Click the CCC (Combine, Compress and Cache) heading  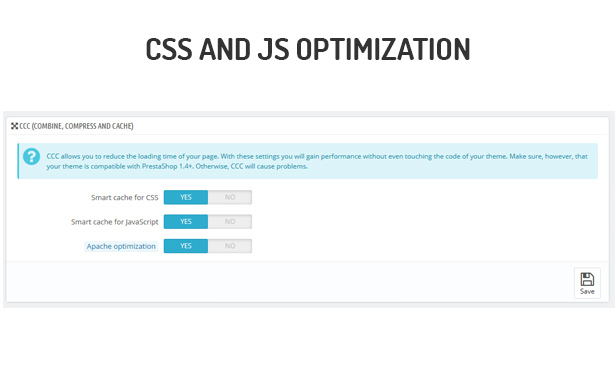76,126
